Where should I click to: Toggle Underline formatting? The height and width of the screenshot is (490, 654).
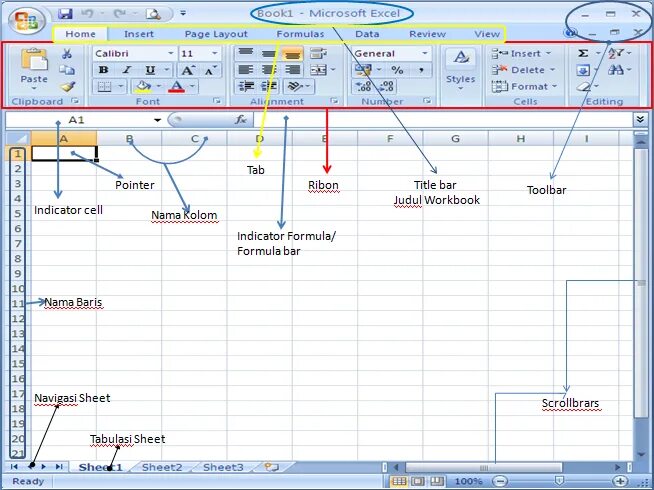coord(150,70)
